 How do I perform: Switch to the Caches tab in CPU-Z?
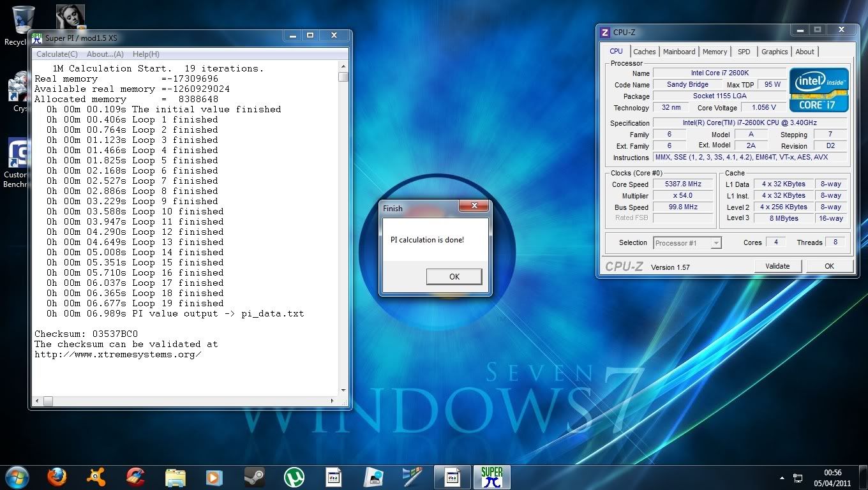pyautogui.click(x=645, y=52)
